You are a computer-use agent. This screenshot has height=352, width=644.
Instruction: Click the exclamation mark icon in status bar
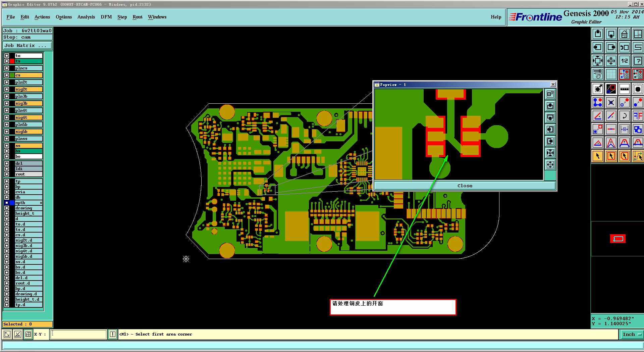pyautogui.click(x=113, y=334)
